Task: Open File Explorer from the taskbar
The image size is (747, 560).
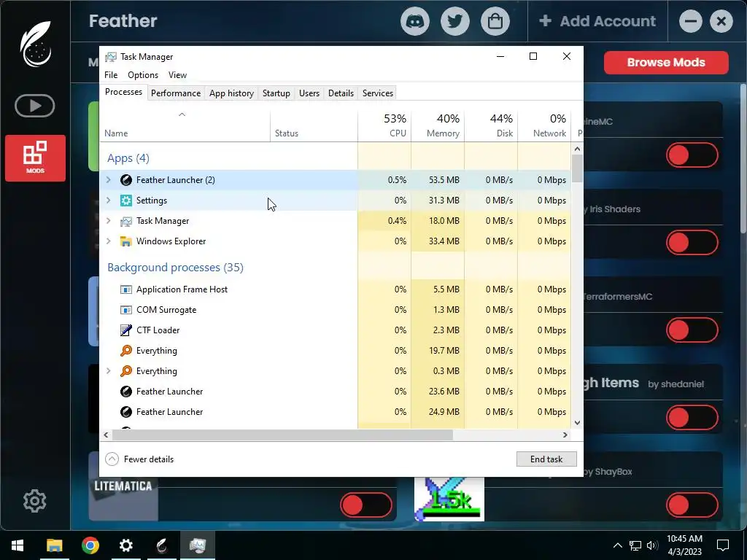Action: (x=54, y=545)
